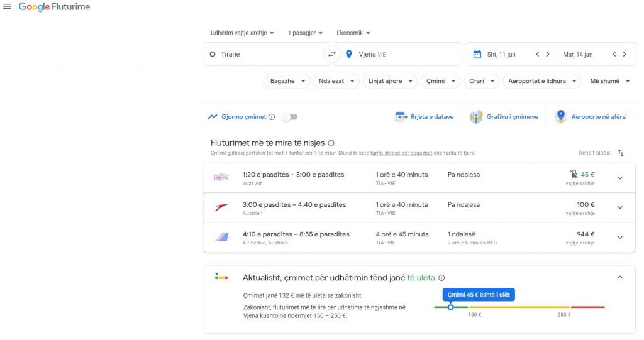The image size is (644, 340).
Task: Swap origin and destination airports
Action: pyautogui.click(x=332, y=55)
